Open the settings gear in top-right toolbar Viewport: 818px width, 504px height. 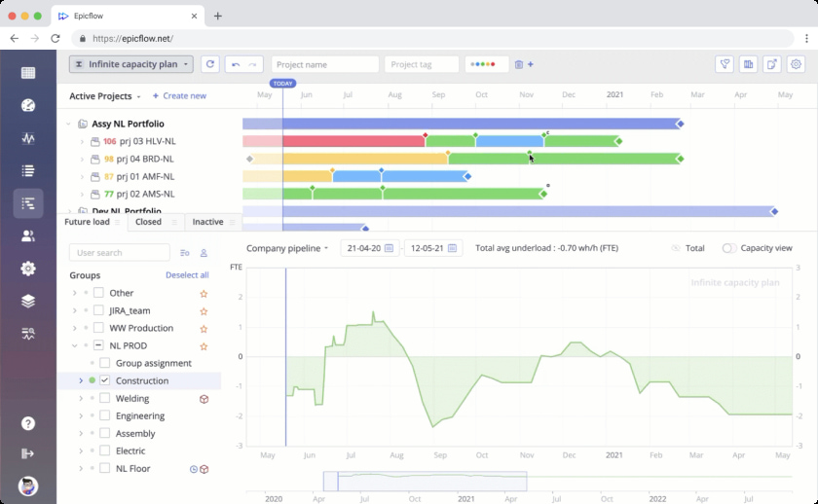click(796, 64)
